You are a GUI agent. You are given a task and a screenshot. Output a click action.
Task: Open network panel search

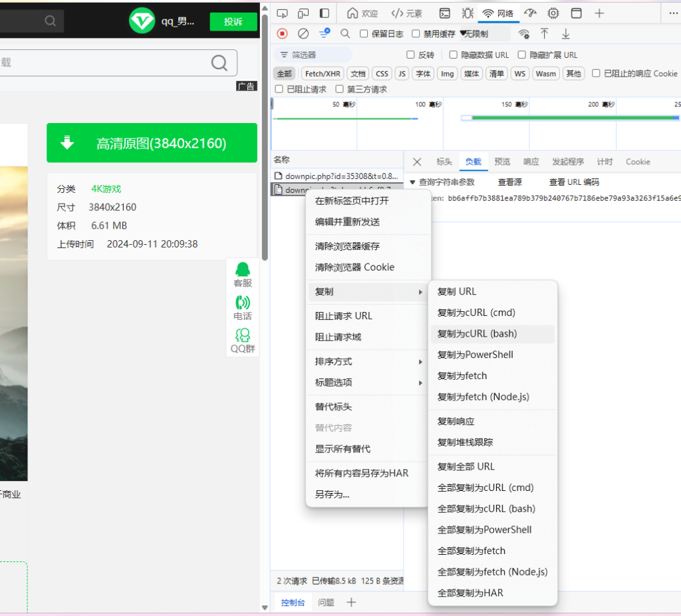point(345,33)
